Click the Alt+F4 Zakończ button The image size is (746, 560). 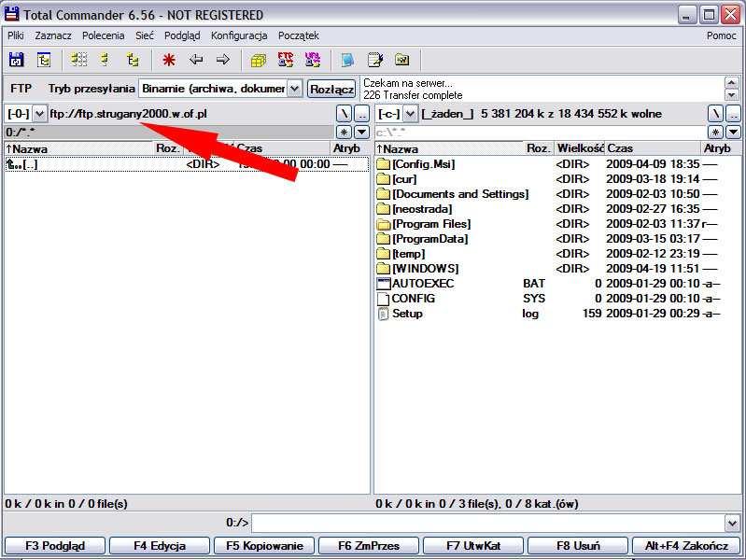point(686,546)
